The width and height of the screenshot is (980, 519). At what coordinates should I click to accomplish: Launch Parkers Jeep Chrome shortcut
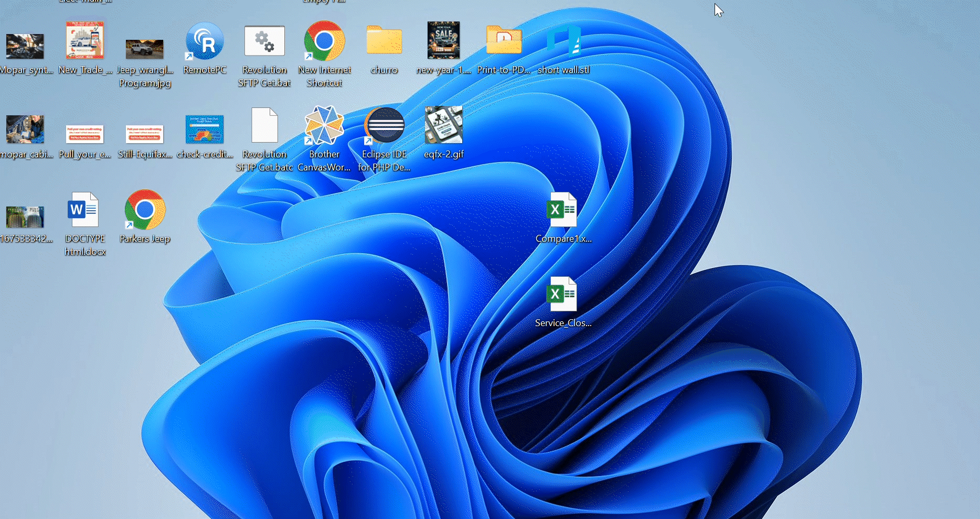pyautogui.click(x=145, y=211)
